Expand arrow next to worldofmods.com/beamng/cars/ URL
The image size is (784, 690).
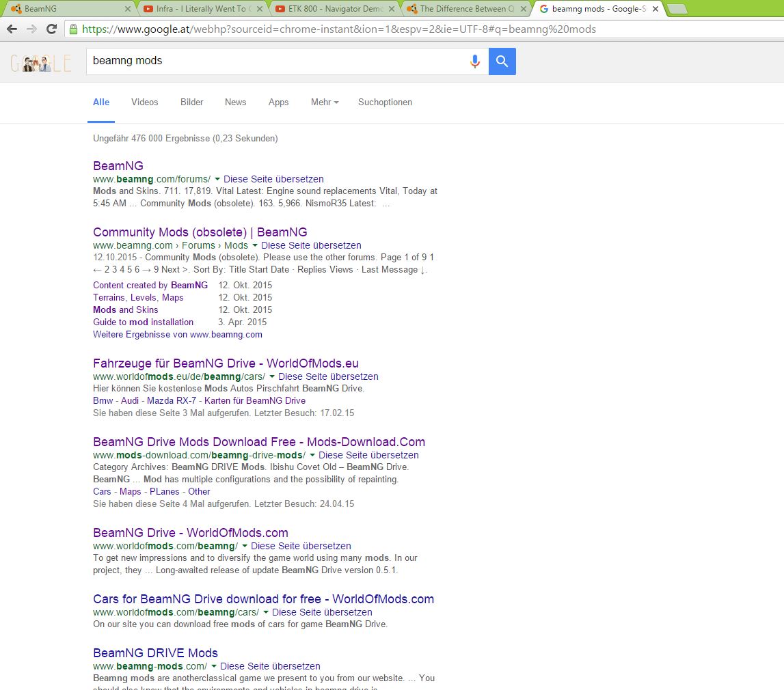pyautogui.click(x=266, y=612)
